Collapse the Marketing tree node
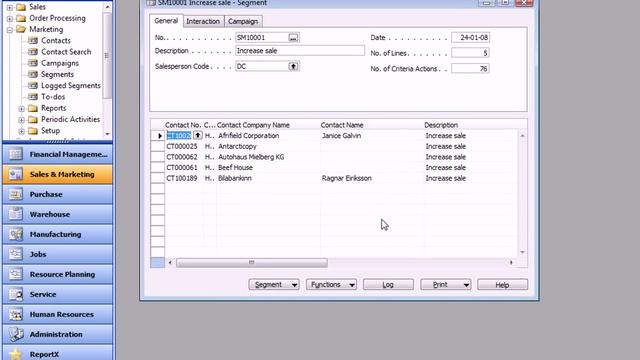 click(10, 30)
